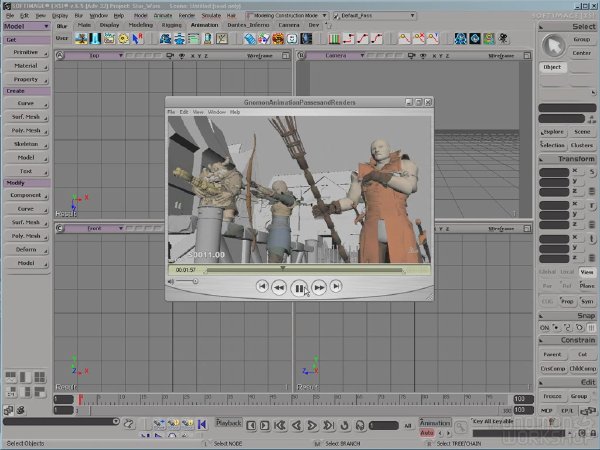Fast-forward the movie player clip
The width and height of the screenshot is (600, 450).
coord(319,287)
